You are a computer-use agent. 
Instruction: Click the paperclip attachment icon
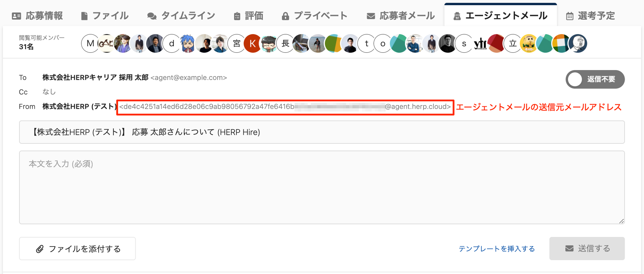40,249
